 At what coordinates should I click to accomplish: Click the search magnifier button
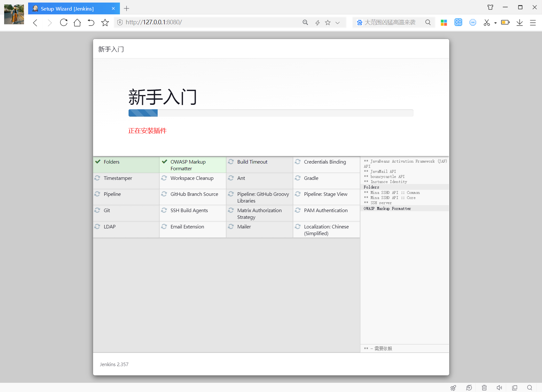point(428,22)
